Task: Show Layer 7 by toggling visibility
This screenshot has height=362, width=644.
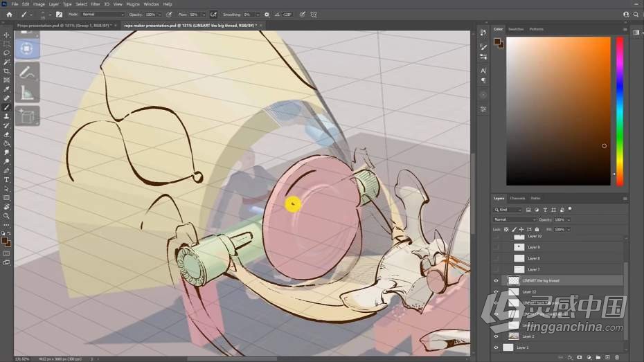Action: coord(496,269)
